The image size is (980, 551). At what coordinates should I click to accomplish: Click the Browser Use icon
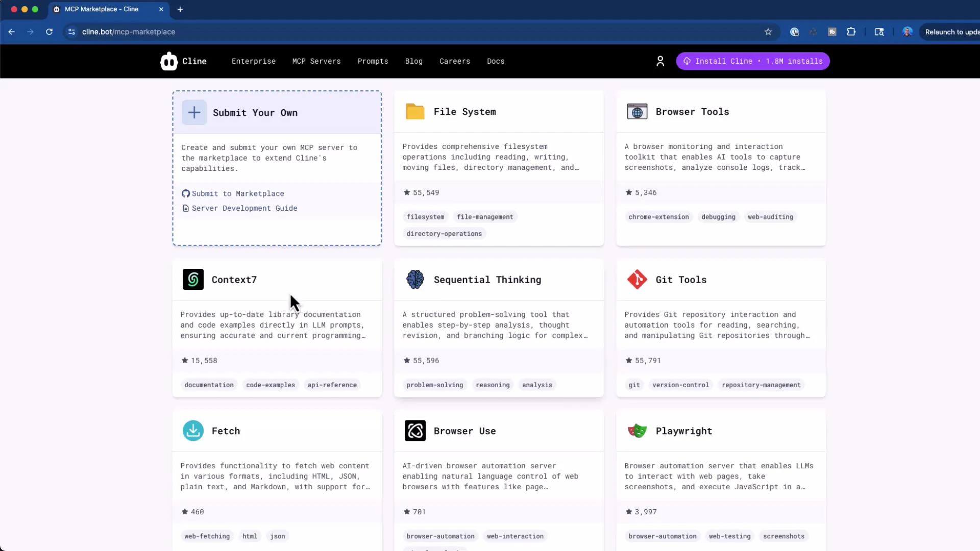(x=415, y=431)
